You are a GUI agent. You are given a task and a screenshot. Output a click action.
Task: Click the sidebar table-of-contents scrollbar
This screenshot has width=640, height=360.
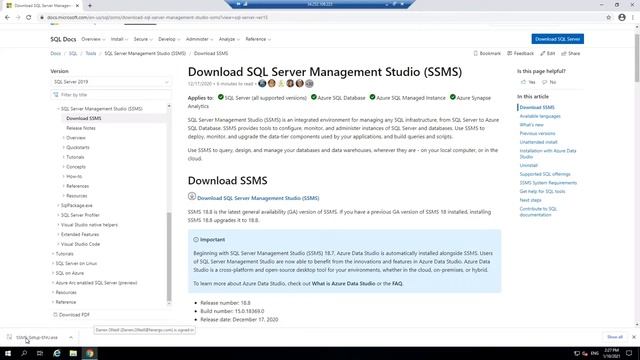pyautogui.click(x=169, y=256)
